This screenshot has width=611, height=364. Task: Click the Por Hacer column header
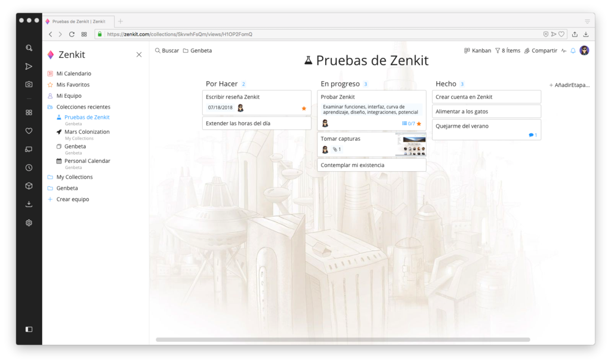pyautogui.click(x=222, y=84)
